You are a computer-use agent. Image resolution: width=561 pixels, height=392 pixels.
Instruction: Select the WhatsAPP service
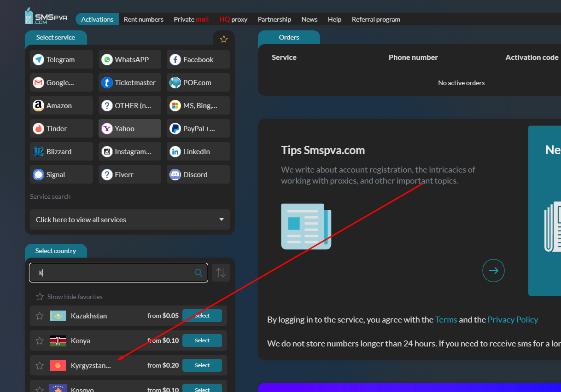(x=130, y=59)
